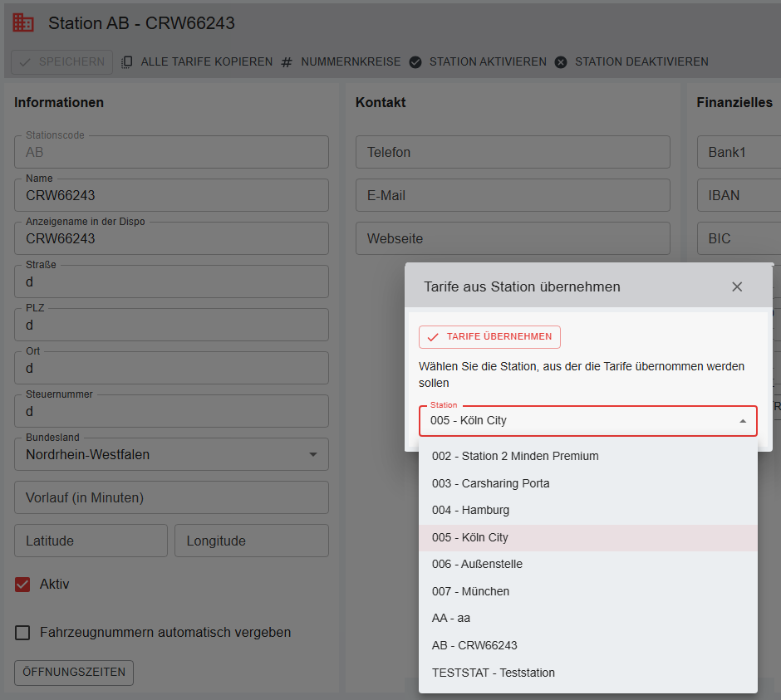Screen dimensions: 781x700
Task: Choose 007 - München station option
Action: [470, 591]
